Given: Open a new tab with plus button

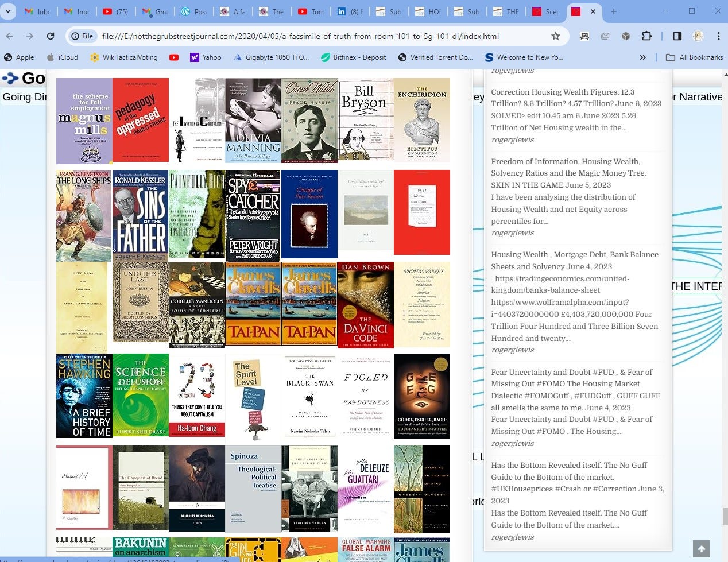Looking at the screenshot, I should point(614,11).
